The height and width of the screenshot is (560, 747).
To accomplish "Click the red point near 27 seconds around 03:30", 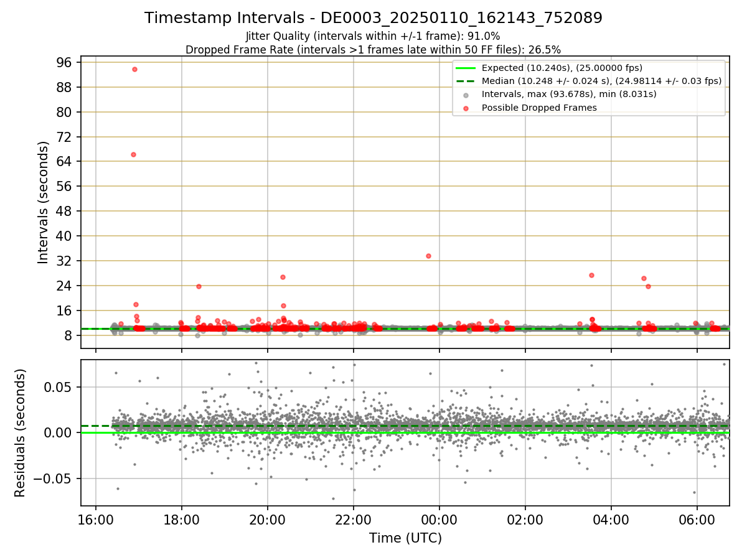I will pyautogui.click(x=591, y=275).
